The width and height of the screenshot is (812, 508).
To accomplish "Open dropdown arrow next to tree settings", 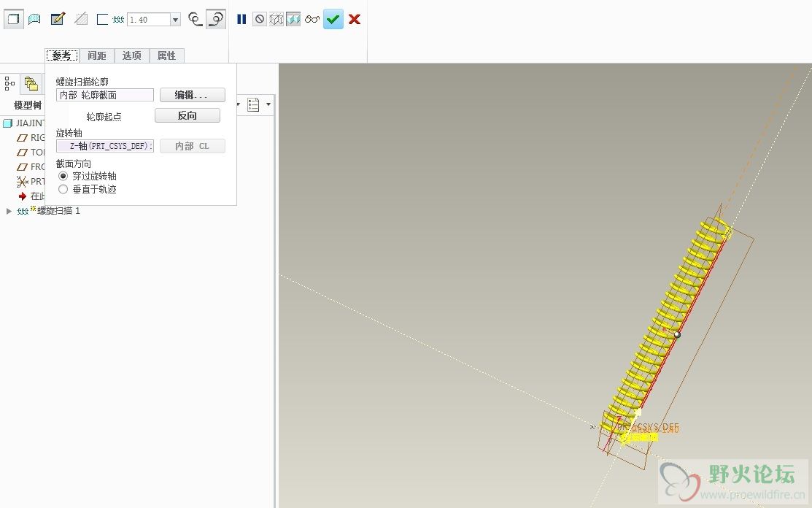I will pos(268,104).
